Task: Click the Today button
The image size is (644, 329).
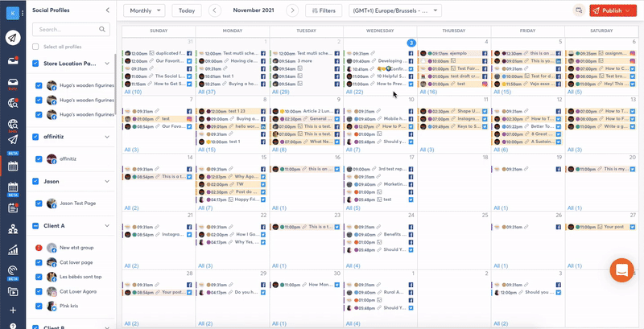Action: 187,10
